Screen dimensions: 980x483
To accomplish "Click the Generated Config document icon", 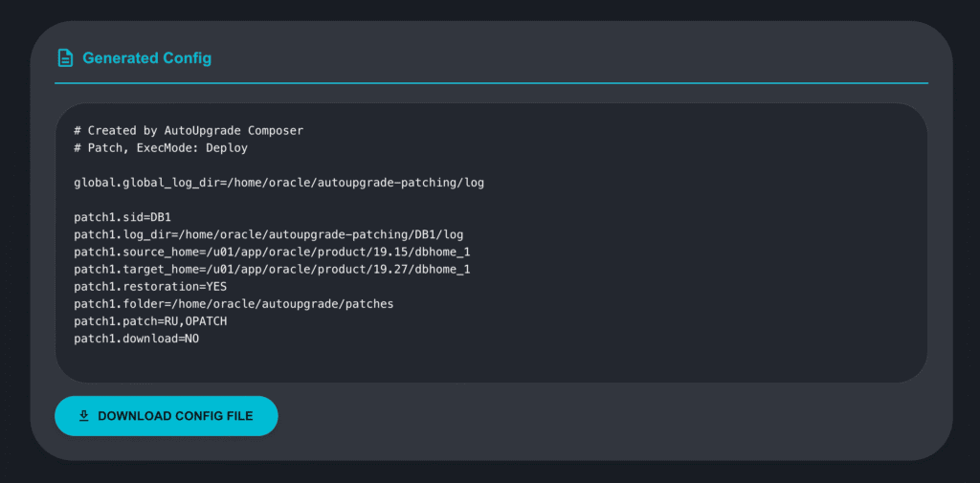I will [65, 58].
